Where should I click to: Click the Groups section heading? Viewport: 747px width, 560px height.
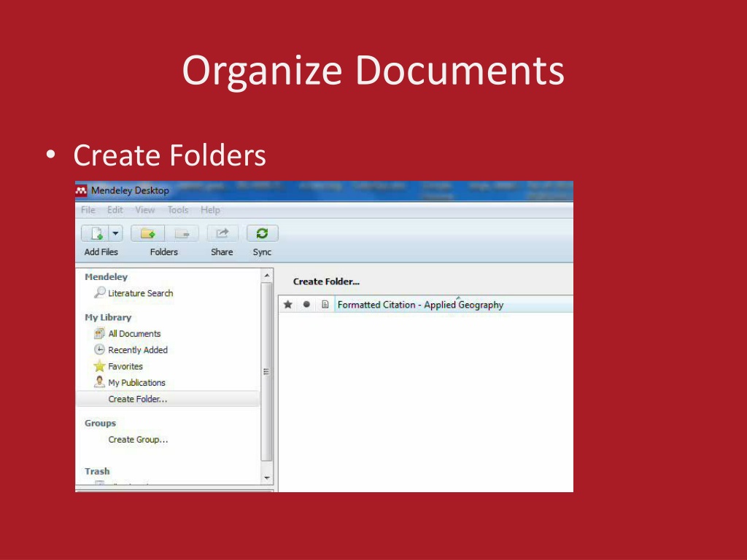click(x=100, y=424)
